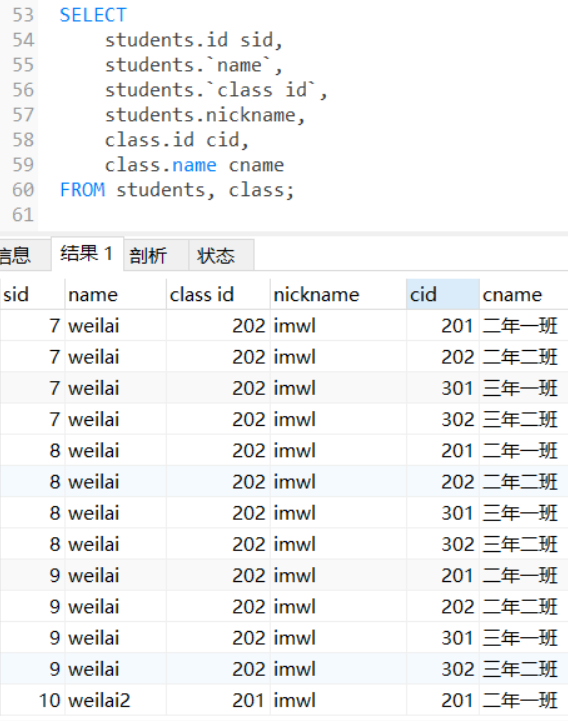Screen dimensions: 568x721
Task: Select imwl in sid 8, 二年二班 row
Action: click(338, 482)
